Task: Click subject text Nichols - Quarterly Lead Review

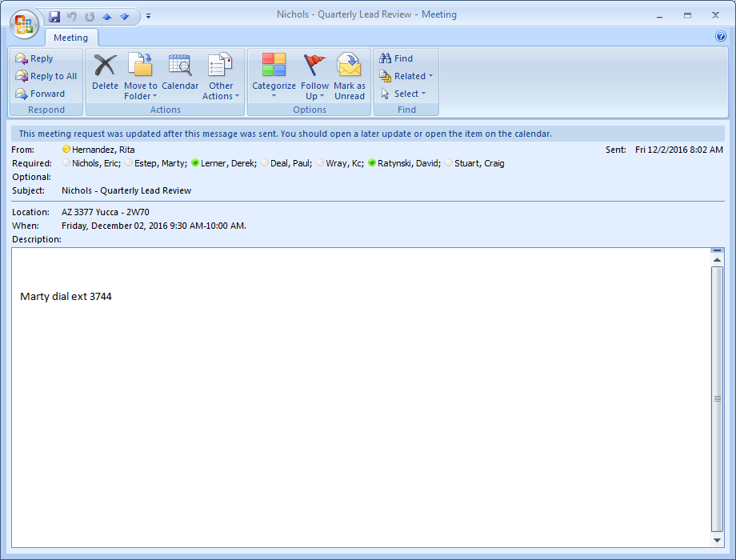Action: (x=126, y=190)
